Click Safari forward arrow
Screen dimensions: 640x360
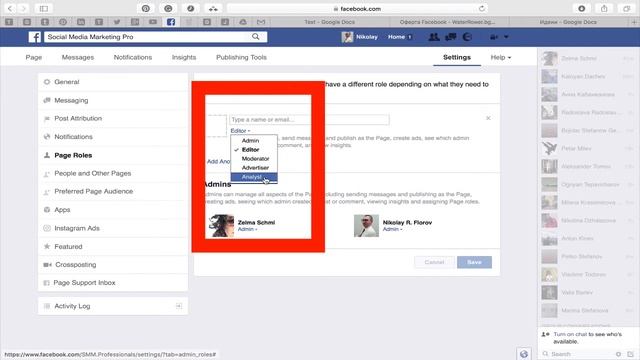(x=23, y=8)
